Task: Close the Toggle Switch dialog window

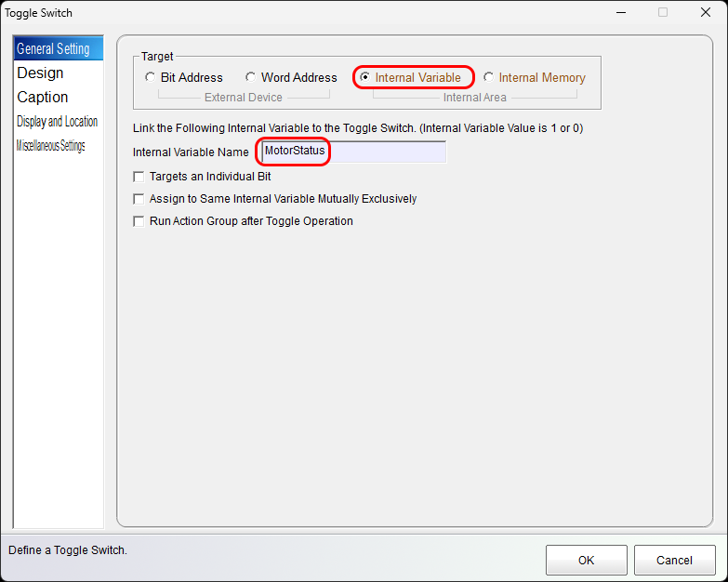Action: coord(706,13)
